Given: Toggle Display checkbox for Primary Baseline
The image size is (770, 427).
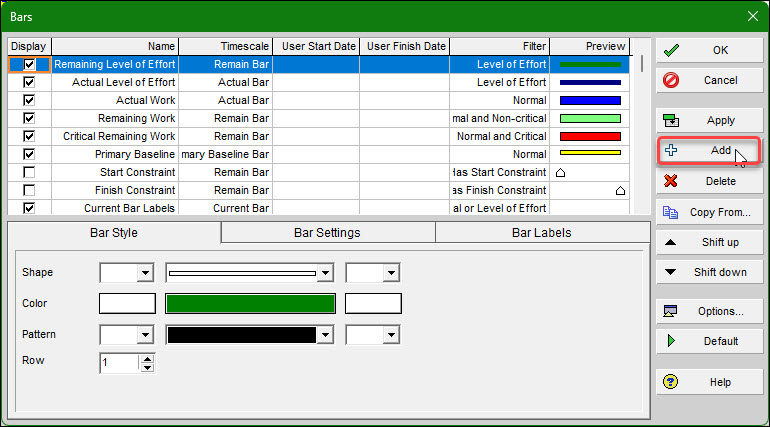Looking at the screenshot, I should 29,154.
